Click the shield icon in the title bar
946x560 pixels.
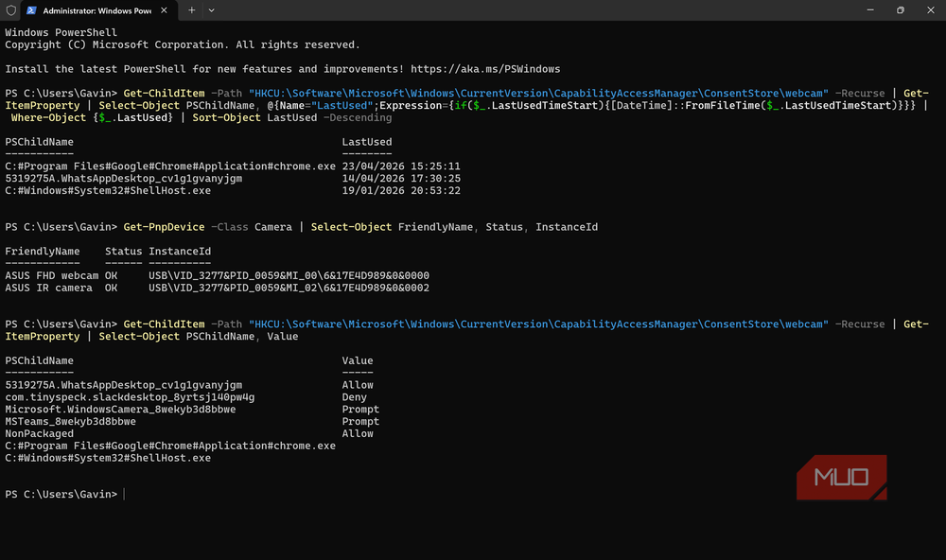click(x=10, y=10)
